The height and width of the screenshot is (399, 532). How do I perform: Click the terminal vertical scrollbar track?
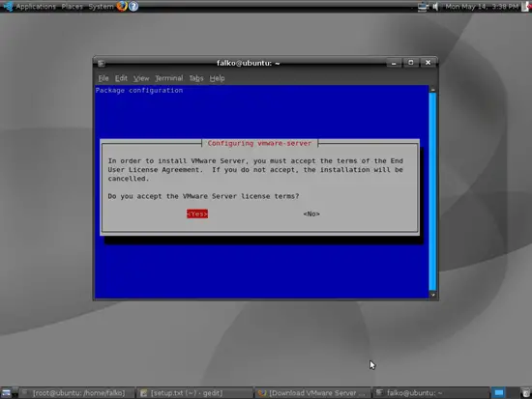point(432,191)
